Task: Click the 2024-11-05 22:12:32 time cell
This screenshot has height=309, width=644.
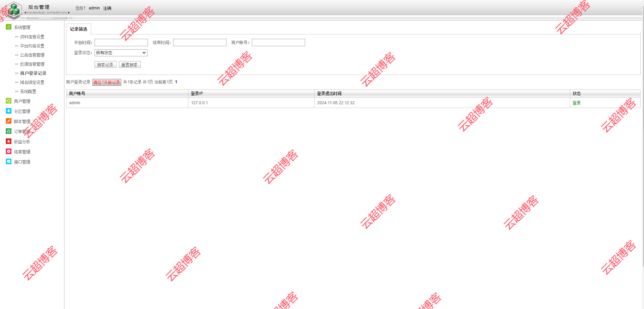Action: tap(442, 103)
